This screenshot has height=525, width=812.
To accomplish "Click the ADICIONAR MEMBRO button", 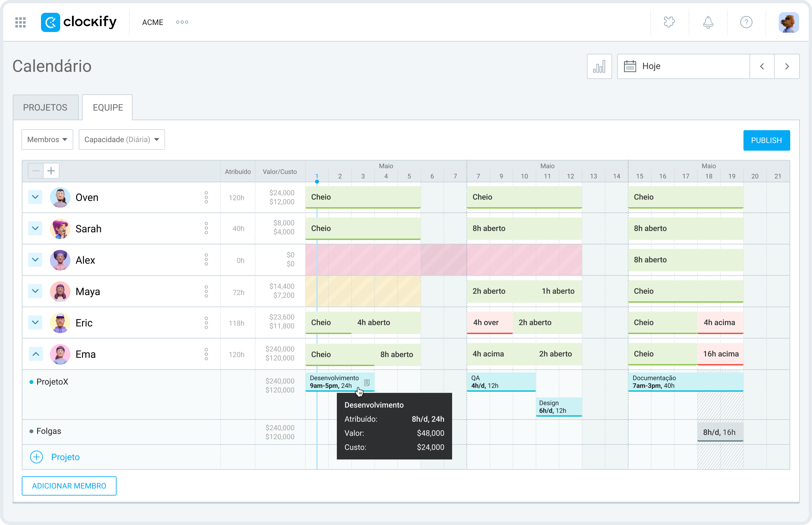I will (69, 486).
